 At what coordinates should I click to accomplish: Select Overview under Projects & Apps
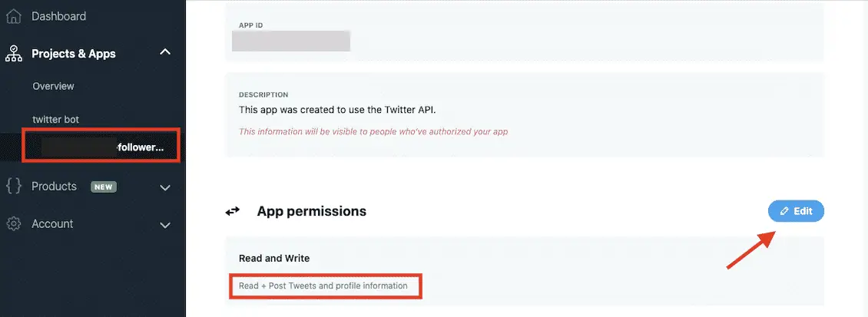point(53,86)
